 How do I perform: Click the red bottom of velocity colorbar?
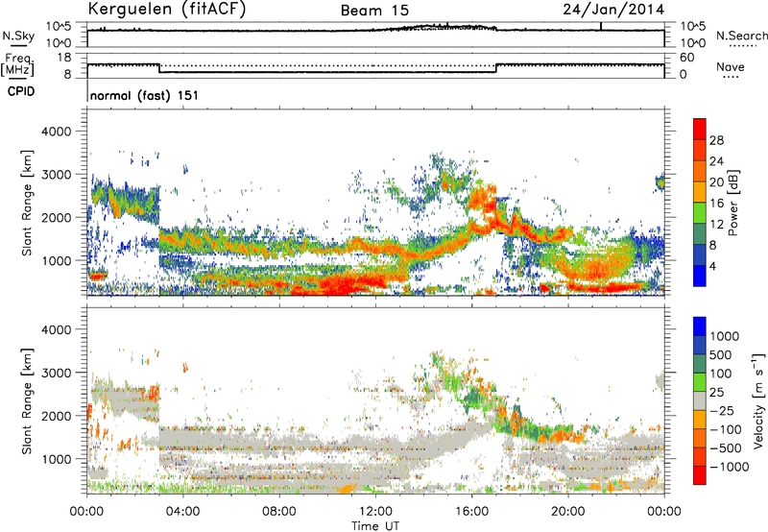700,475
